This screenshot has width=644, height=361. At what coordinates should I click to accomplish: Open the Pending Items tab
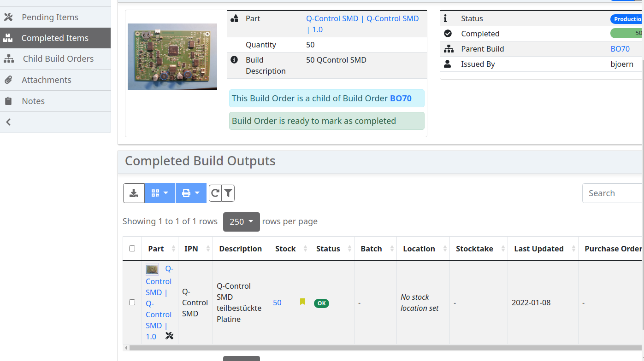point(55,17)
